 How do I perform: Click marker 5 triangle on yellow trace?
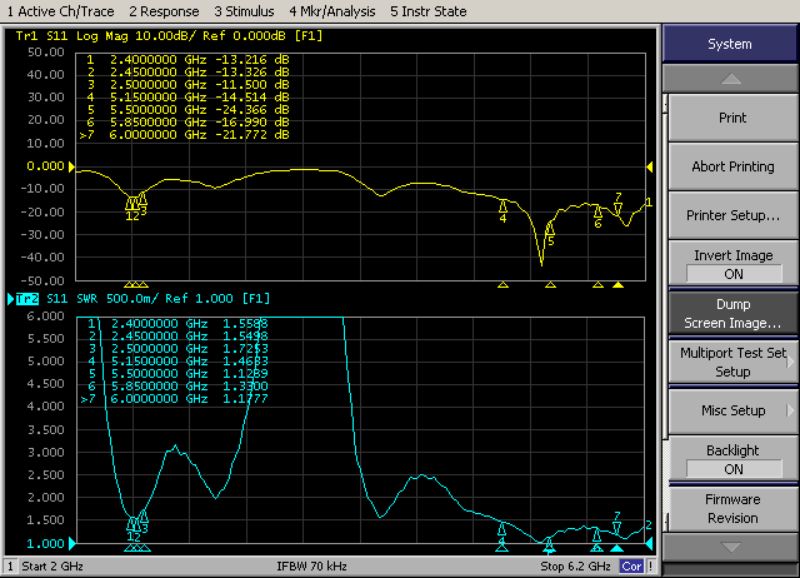[x=550, y=229]
